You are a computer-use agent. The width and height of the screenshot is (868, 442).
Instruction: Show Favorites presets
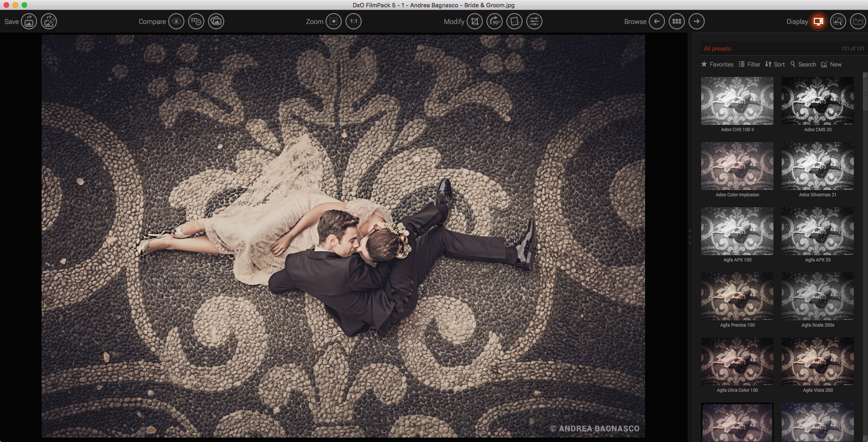coord(717,64)
